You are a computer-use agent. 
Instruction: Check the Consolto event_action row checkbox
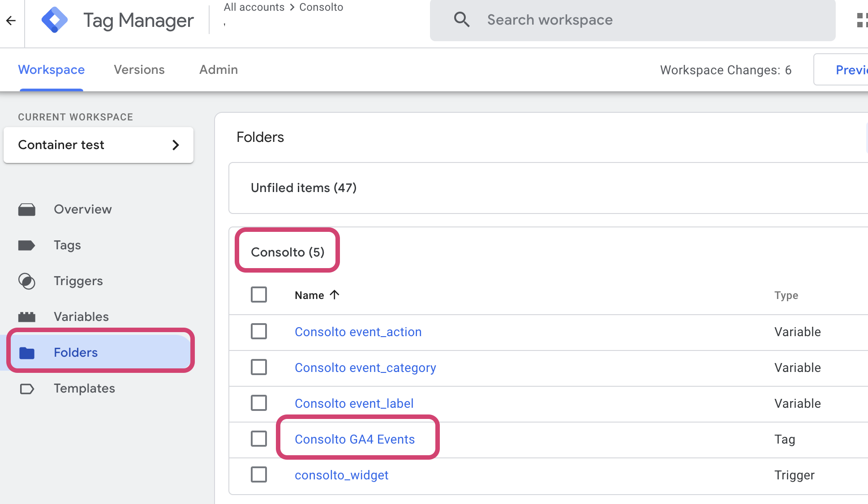pos(259,331)
